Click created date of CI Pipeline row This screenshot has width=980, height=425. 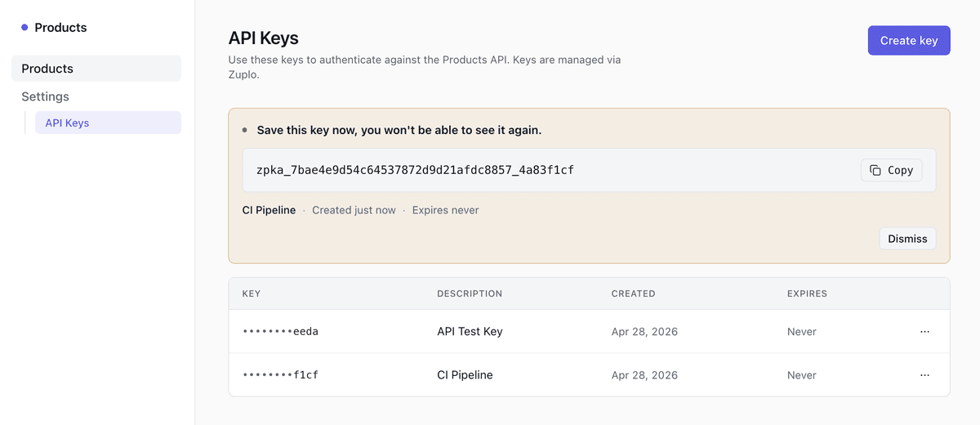click(644, 375)
